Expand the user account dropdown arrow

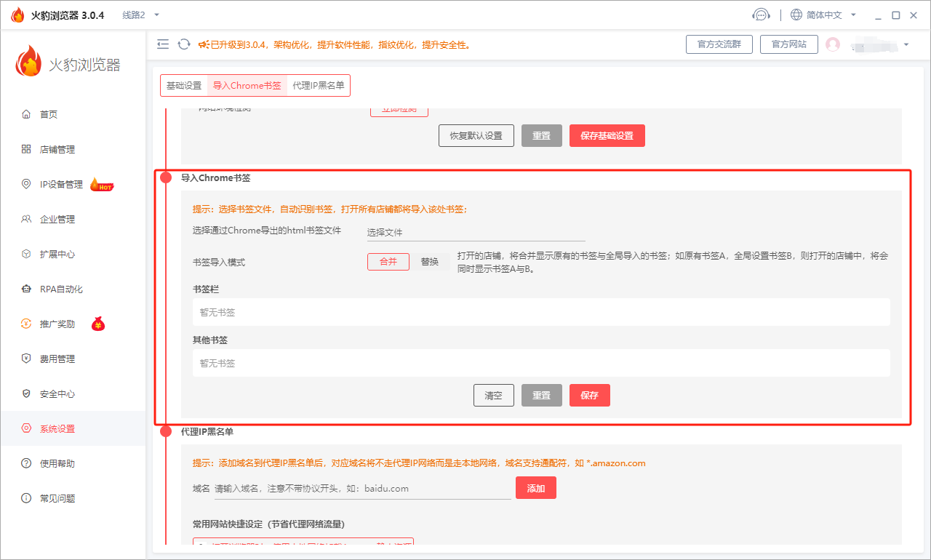906,45
